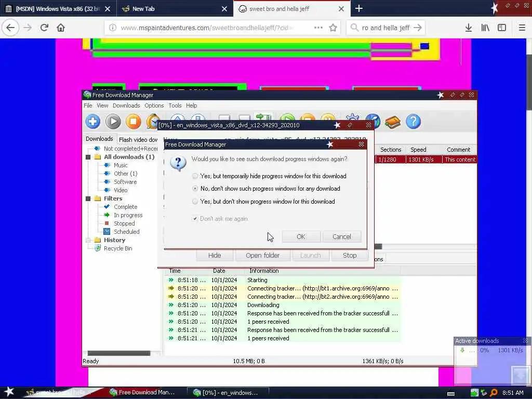Select the In progress filter

point(128,215)
